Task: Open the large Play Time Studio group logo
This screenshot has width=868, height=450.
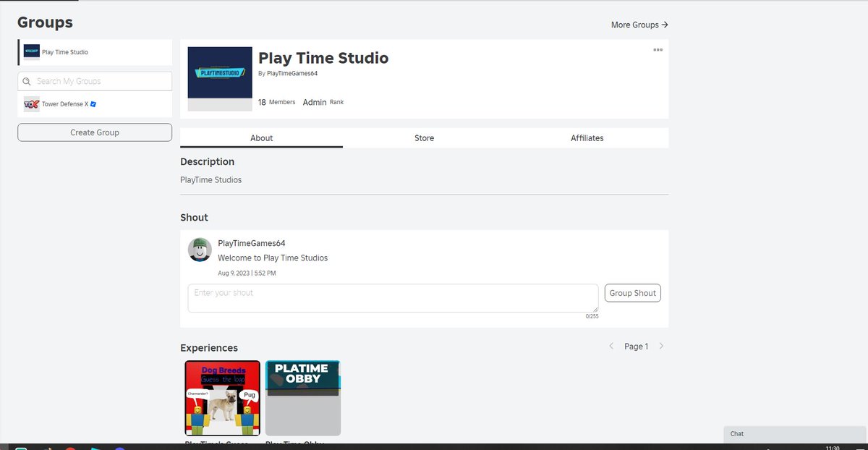Action: [x=220, y=79]
